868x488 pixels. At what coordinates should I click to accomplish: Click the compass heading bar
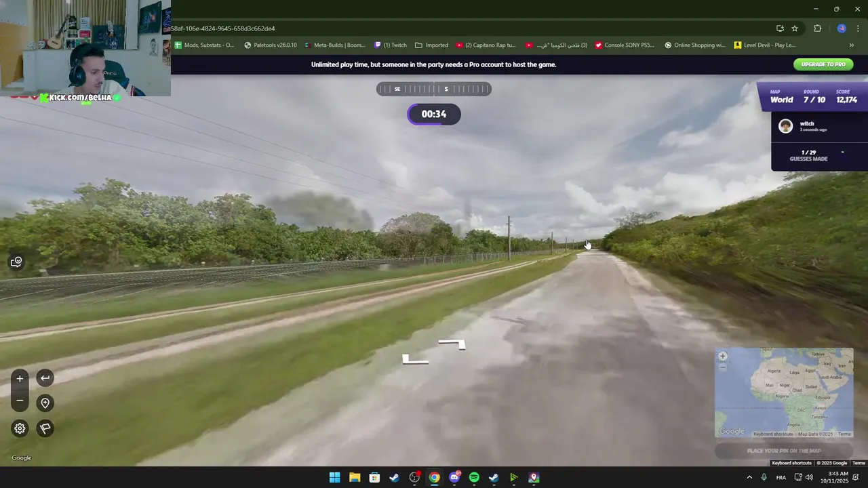pos(434,89)
